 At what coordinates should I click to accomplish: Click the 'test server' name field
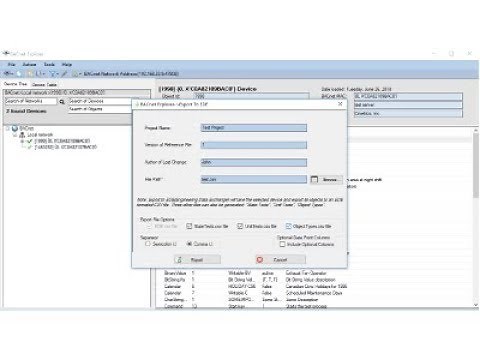click(408, 105)
